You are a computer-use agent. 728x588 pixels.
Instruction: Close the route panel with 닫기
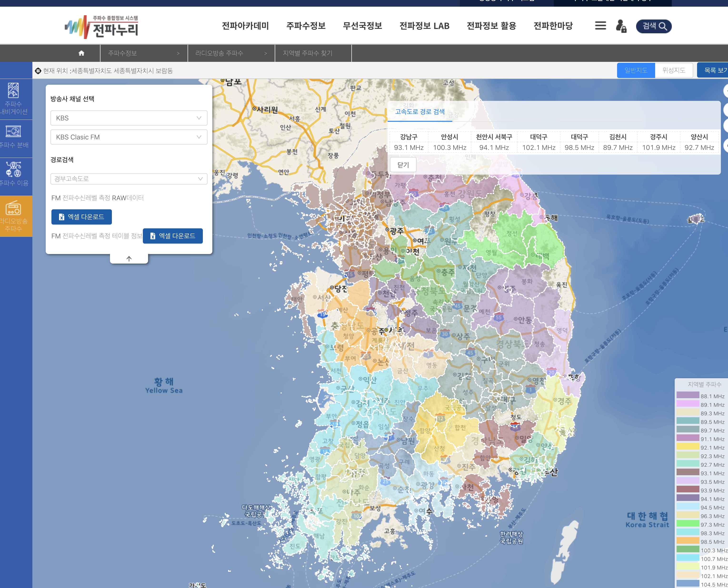point(403,165)
